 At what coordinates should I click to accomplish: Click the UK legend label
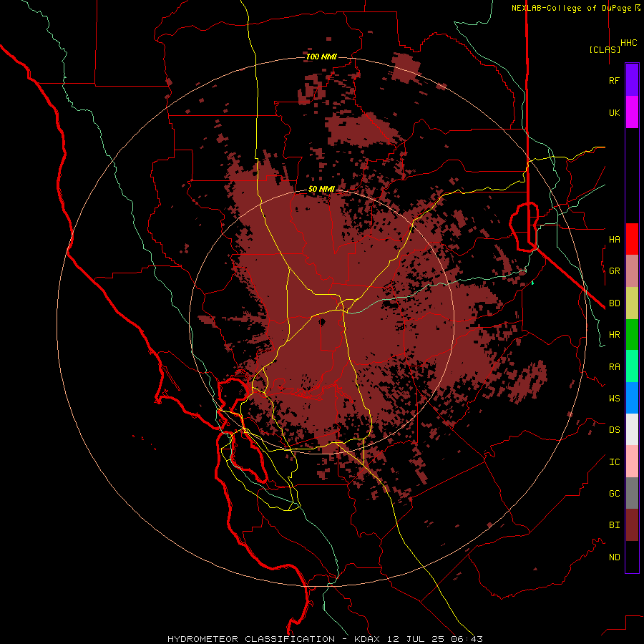tap(614, 112)
